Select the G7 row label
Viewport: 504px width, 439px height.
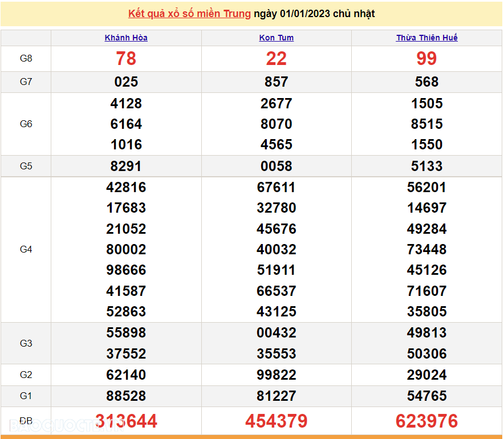(x=26, y=82)
